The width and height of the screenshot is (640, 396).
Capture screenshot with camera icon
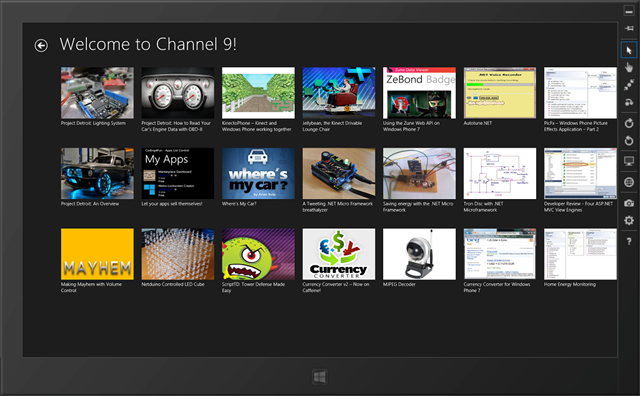(x=629, y=203)
